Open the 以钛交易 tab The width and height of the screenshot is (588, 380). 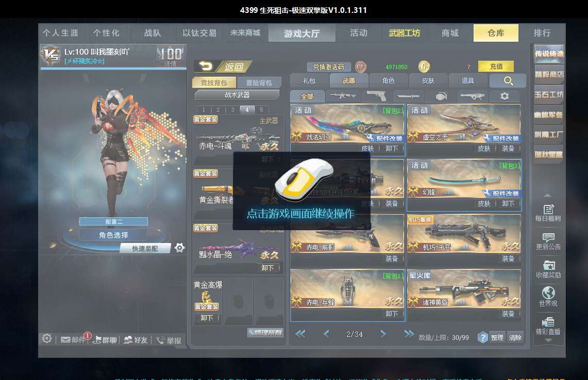(x=199, y=33)
